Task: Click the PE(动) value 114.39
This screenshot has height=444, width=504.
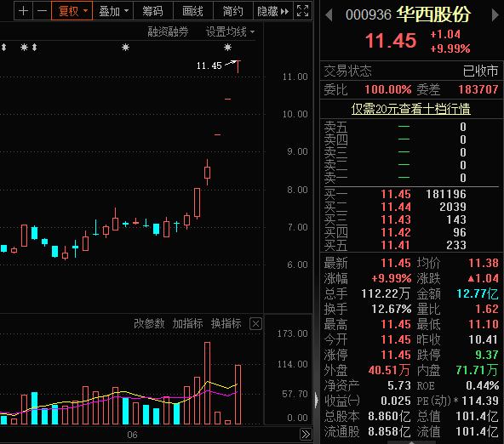Action: [480, 401]
